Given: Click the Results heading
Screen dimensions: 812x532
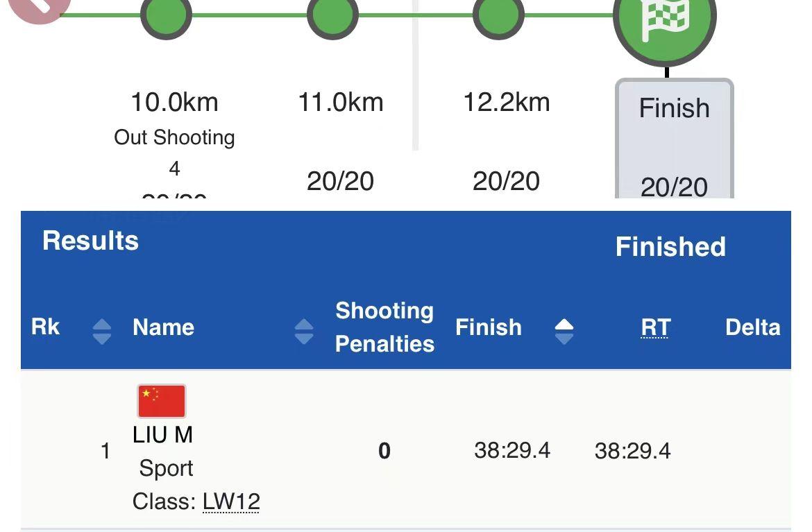Looking at the screenshot, I should point(90,241).
